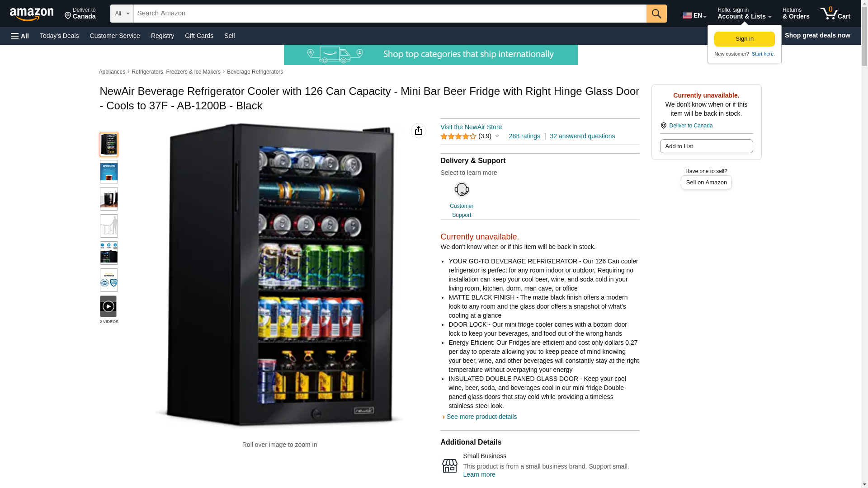
Task: Open the shopping cart icon
Action: click(835, 14)
